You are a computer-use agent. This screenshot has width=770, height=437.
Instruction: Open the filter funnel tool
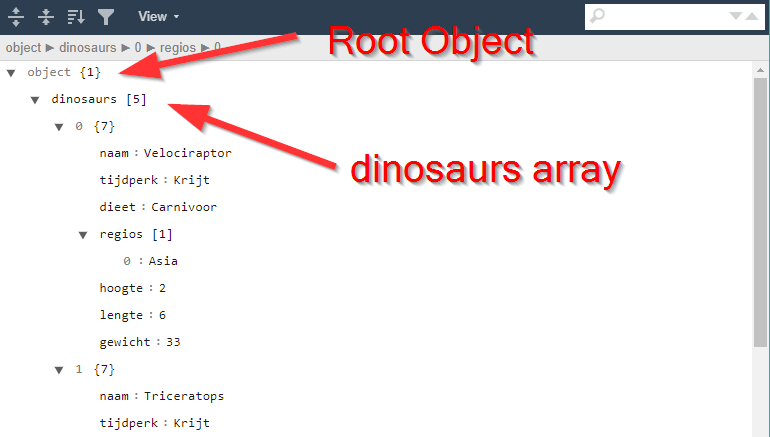pyautogui.click(x=106, y=17)
